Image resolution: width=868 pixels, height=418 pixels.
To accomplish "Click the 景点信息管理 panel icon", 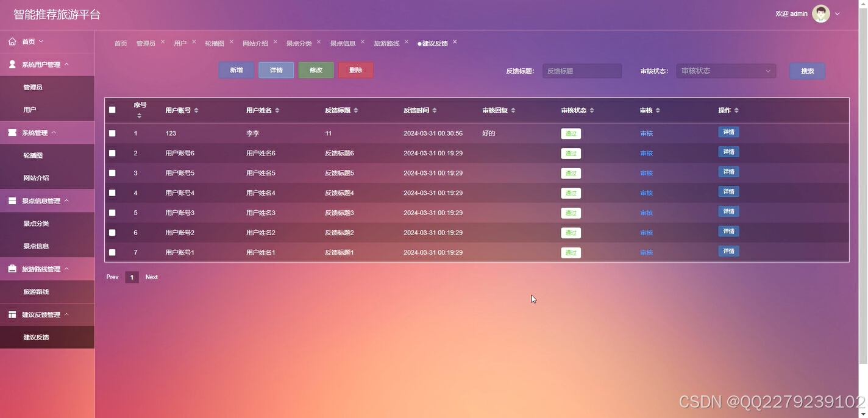I will tap(12, 200).
